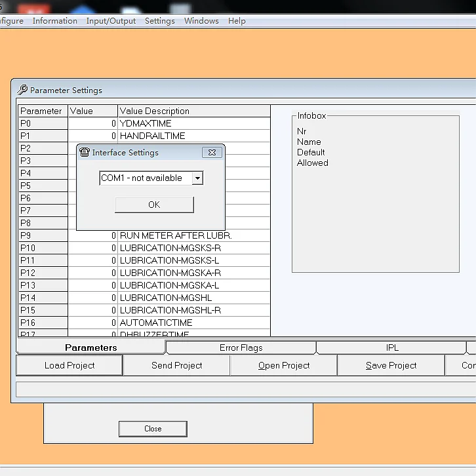The image size is (476, 476).
Task: Select parameter row P1
Action: (x=43, y=136)
